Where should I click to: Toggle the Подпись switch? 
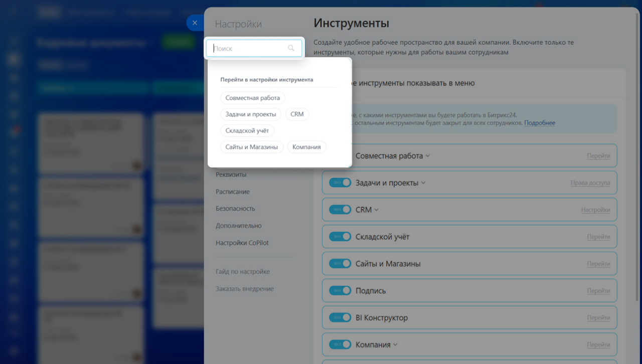(340, 291)
